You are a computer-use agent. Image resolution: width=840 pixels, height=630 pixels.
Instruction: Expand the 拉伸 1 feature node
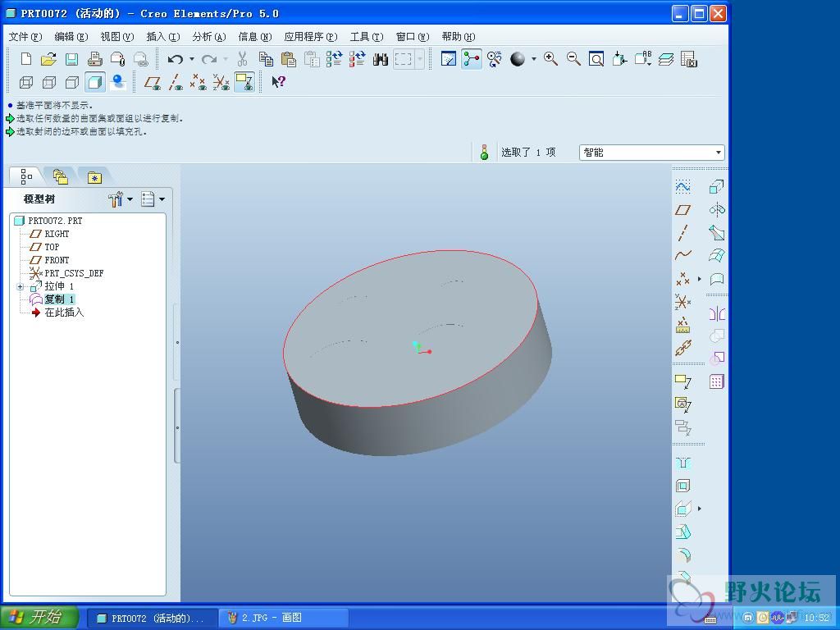click(21, 286)
